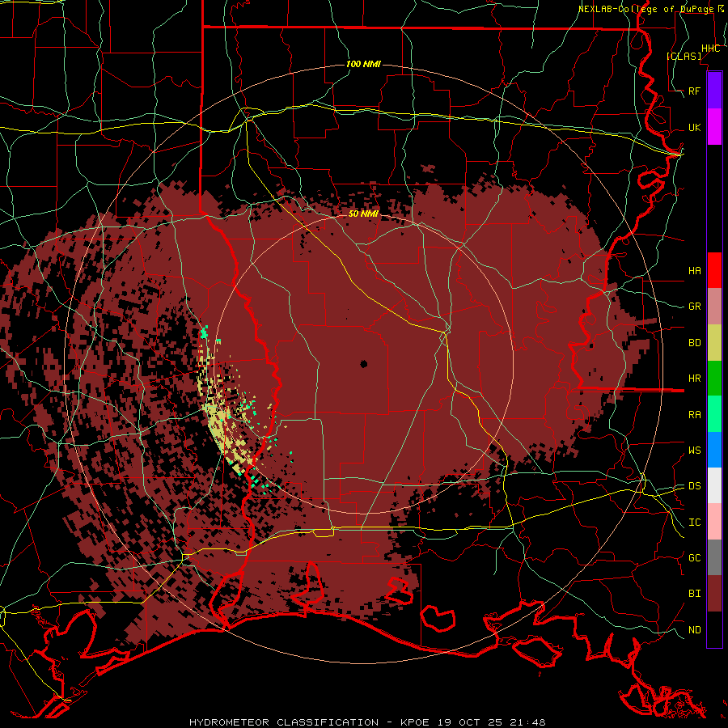Click the GC legend label
This screenshot has height=728, width=728.
pos(694,557)
